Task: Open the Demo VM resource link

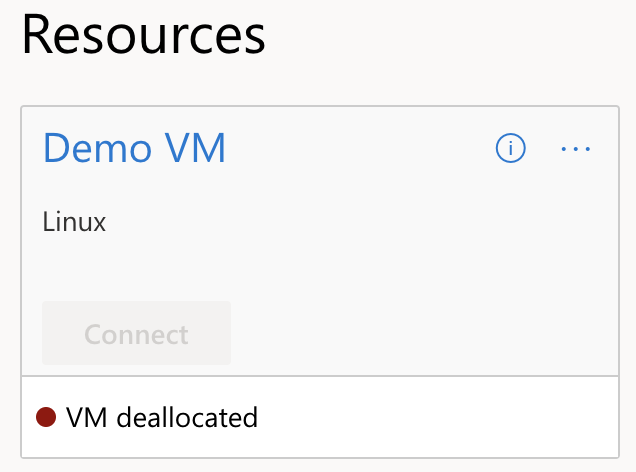Action: [134, 149]
